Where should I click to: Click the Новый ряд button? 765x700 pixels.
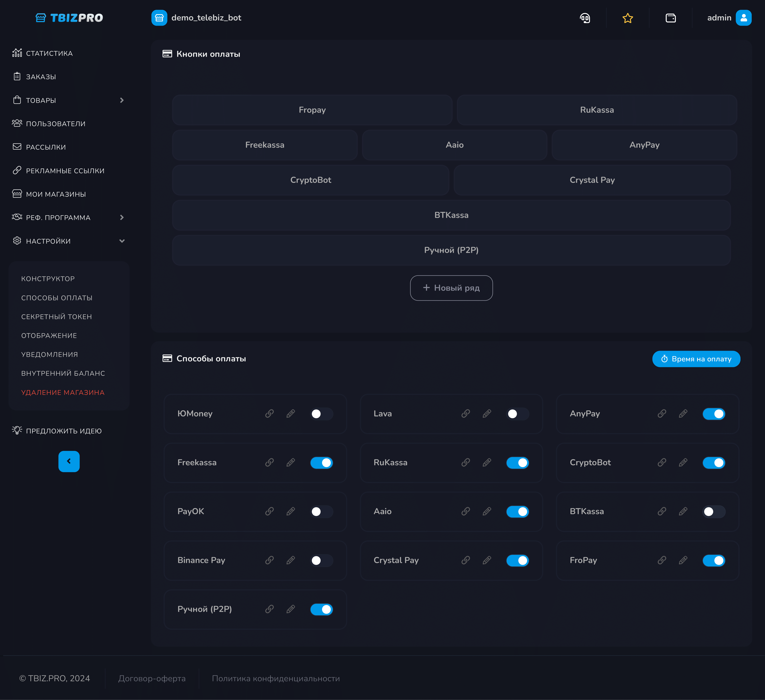click(452, 288)
